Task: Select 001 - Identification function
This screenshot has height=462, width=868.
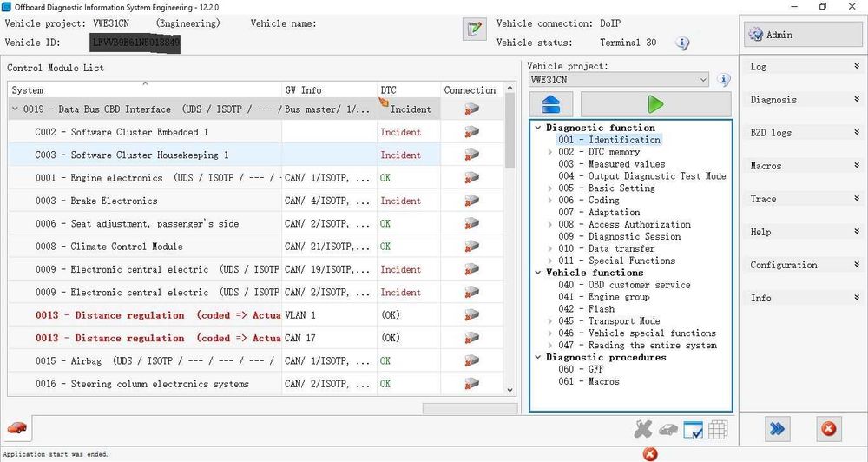Action: [x=609, y=140]
